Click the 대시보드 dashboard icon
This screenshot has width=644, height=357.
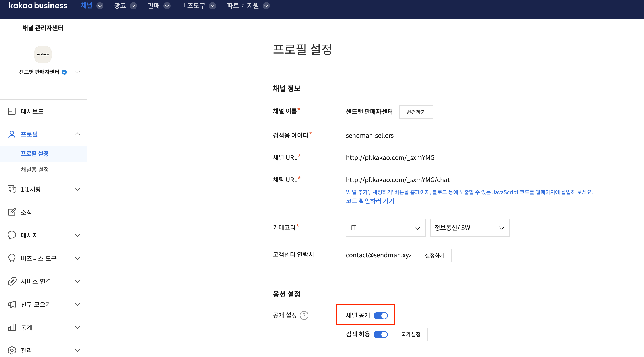pos(12,111)
